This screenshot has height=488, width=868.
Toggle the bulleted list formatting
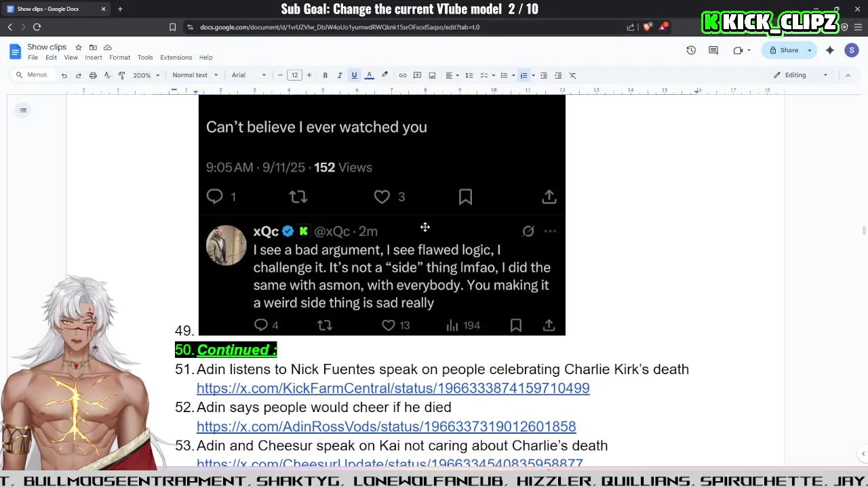504,75
